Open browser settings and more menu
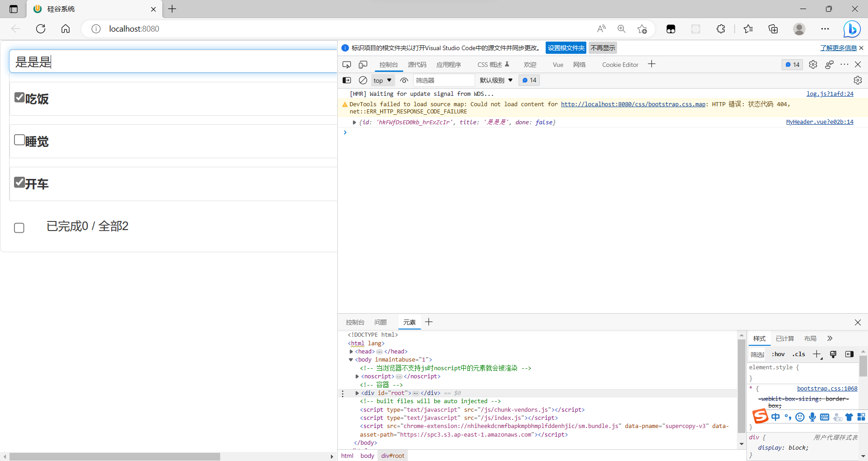Viewport: 868px width, 461px height. coord(825,29)
